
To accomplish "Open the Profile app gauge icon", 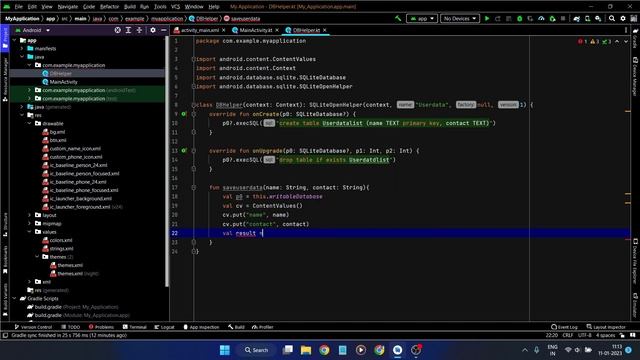I will point(541,18).
